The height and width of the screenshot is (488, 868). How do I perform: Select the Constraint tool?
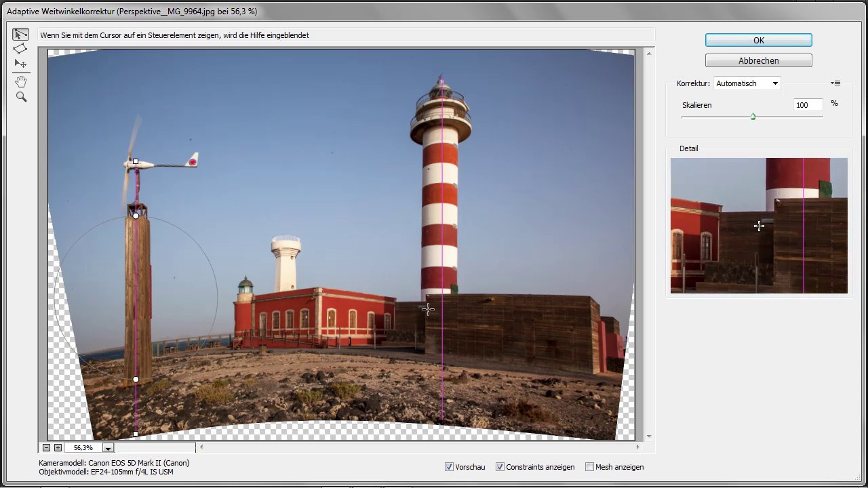[20, 34]
